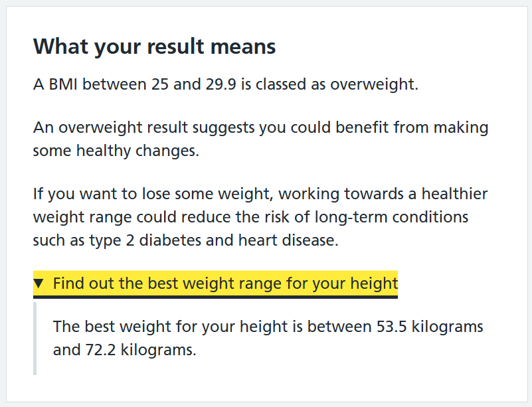
Task: Click the 'weight range could reduce the risk' line
Action: pyautogui.click(x=251, y=217)
